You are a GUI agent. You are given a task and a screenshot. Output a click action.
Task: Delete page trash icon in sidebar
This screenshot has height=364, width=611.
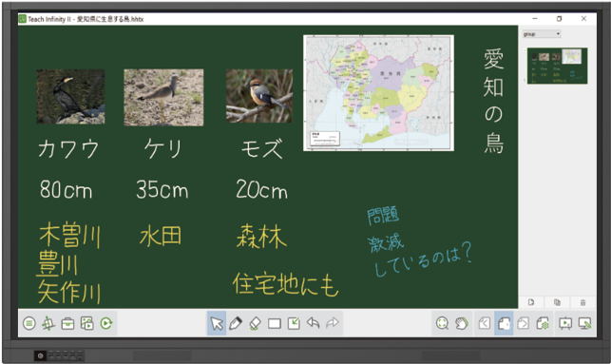[x=582, y=302]
